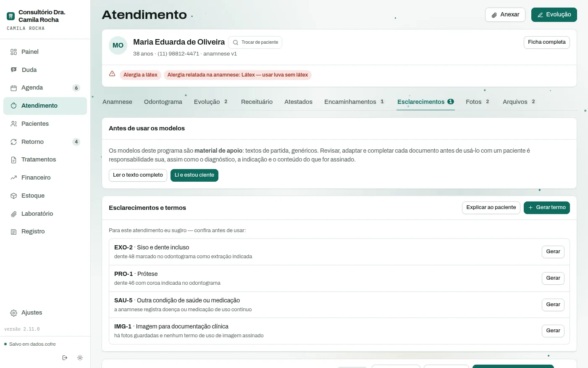Click the Anexar button
The image size is (588, 368).
505,15
